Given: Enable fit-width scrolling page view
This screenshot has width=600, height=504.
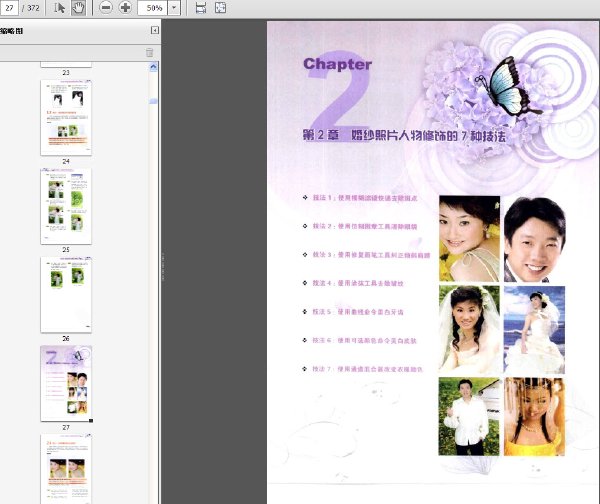Looking at the screenshot, I should [201, 8].
